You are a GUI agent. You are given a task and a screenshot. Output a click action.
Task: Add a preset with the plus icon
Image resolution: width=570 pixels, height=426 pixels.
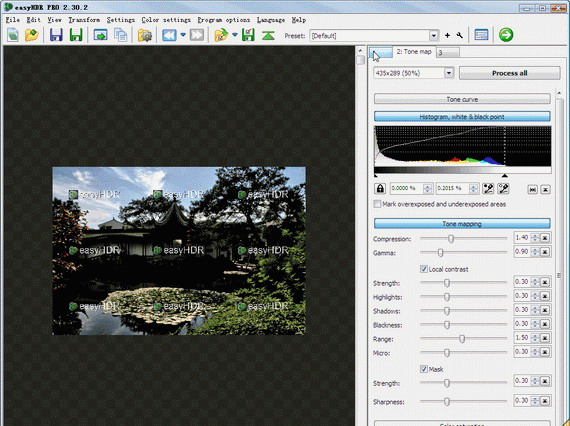pos(447,36)
